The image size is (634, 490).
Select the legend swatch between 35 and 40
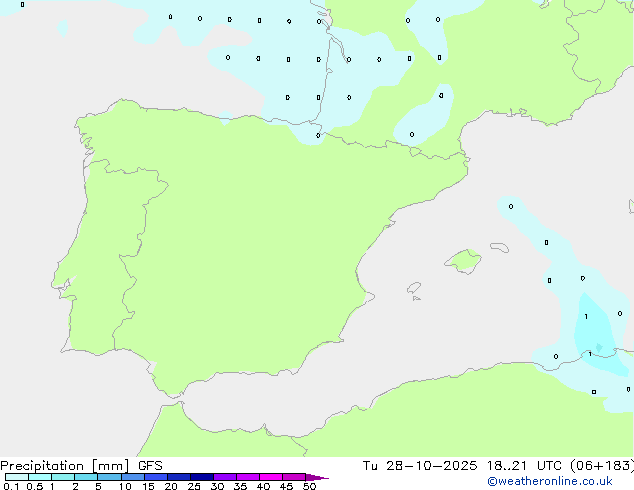pyautogui.click(x=248, y=477)
